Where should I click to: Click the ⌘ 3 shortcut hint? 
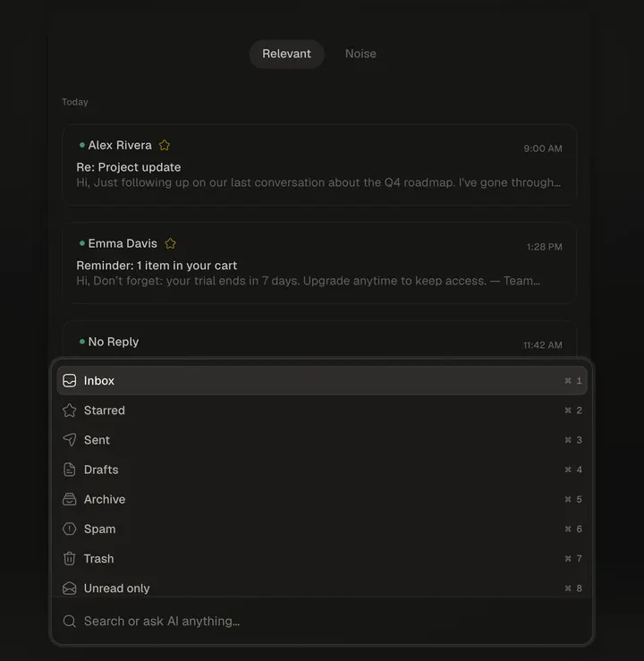click(x=573, y=440)
